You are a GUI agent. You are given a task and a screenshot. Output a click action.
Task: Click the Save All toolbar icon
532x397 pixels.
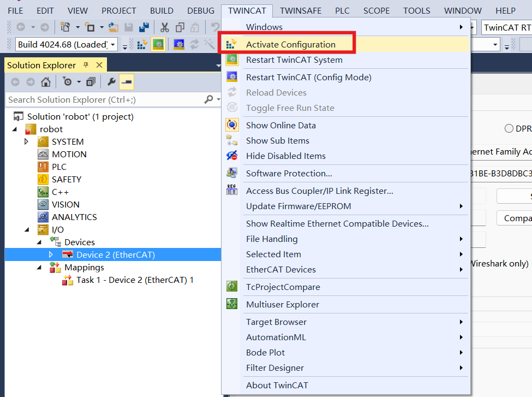click(x=144, y=27)
